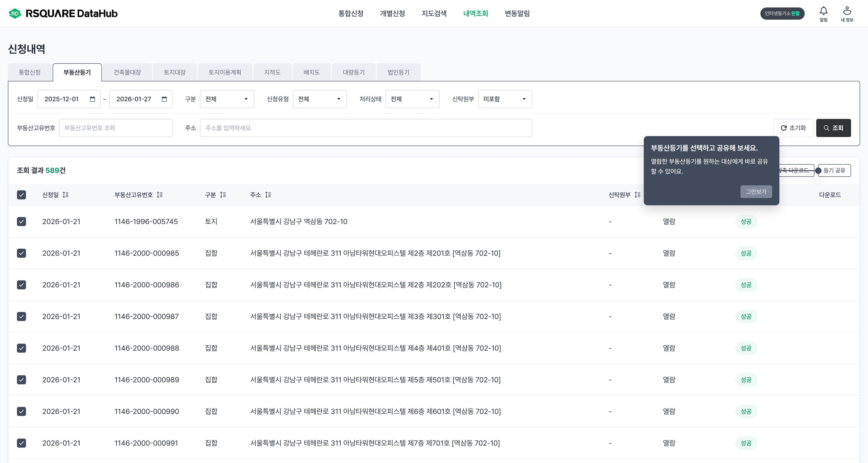Open calendar icon for end date 2026-01-27
Viewport: 868px width, 463px height.
164,99
